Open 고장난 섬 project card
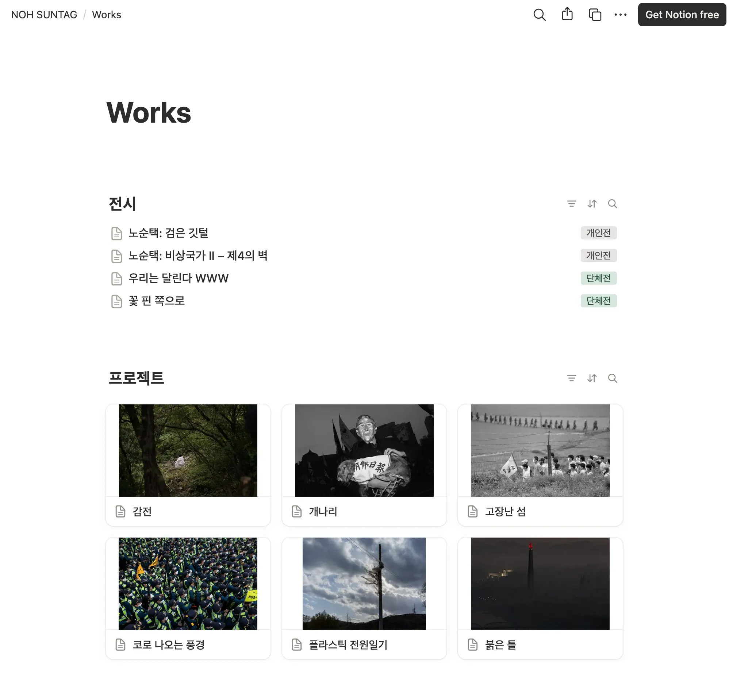The height and width of the screenshot is (700, 733). tap(540, 465)
